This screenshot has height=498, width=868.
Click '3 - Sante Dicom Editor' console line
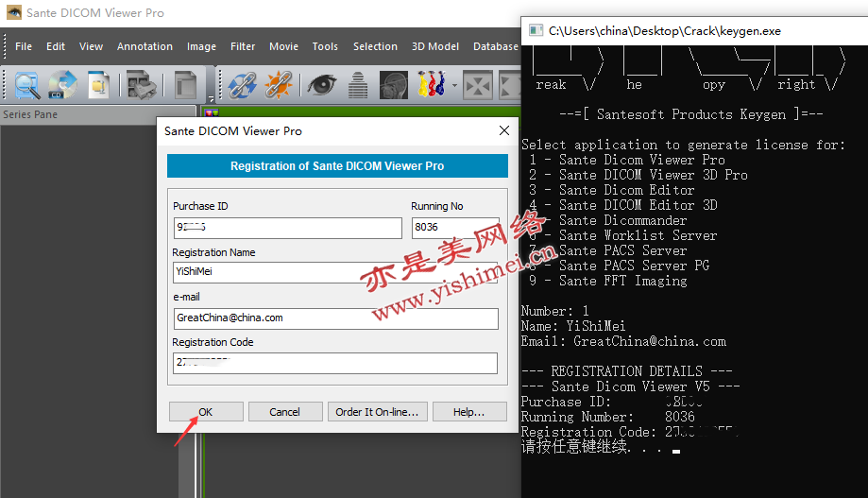click(x=611, y=190)
